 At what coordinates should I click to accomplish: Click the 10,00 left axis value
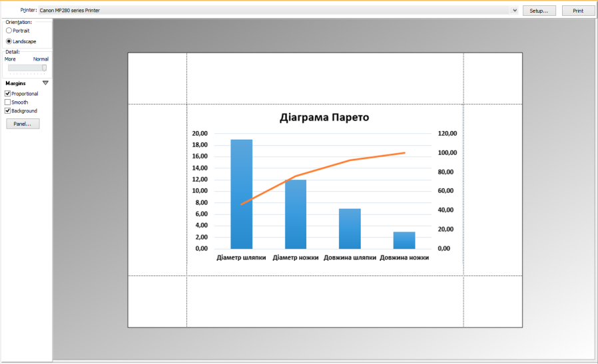pos(200,191)
